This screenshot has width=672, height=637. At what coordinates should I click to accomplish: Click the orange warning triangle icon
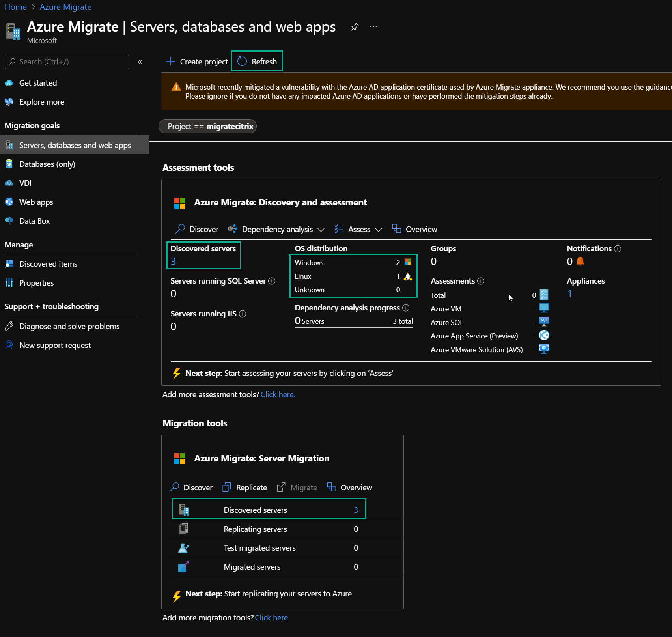pyautogui.click(x=176, y=87)
